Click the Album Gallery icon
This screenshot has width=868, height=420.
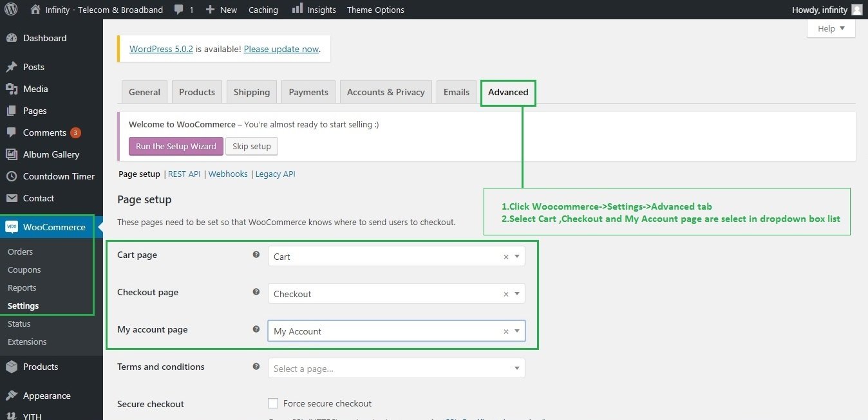tap(12, 154)
